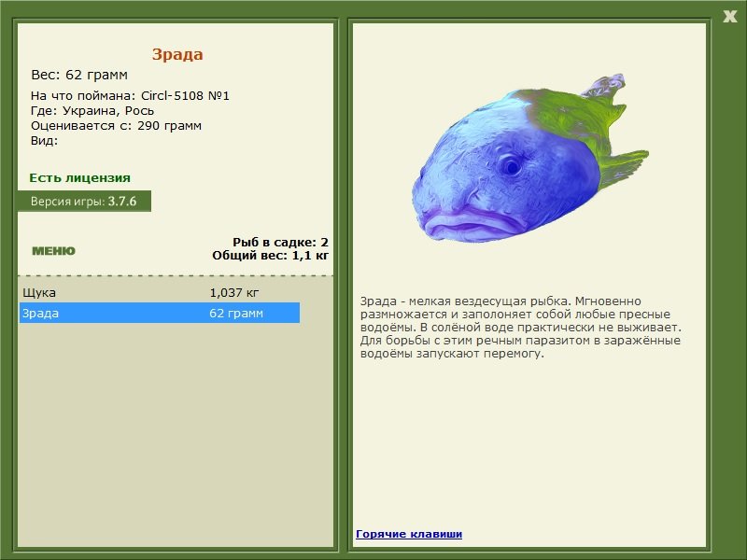747x560 pixels.
Task: Open the МЕНЮ button
Action: point(53,251)
